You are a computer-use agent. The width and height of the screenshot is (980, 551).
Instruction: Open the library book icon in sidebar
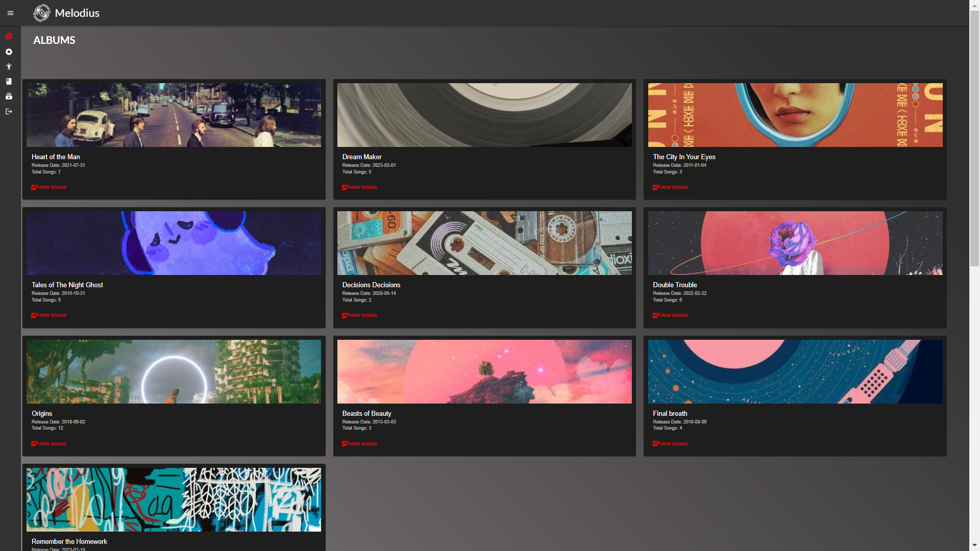tap(9, 81)
